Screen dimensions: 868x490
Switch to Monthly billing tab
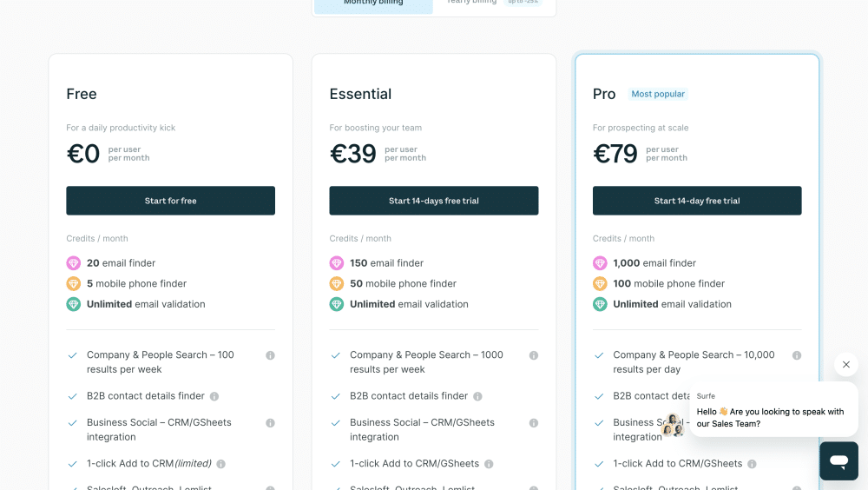[x=373, y=4]
